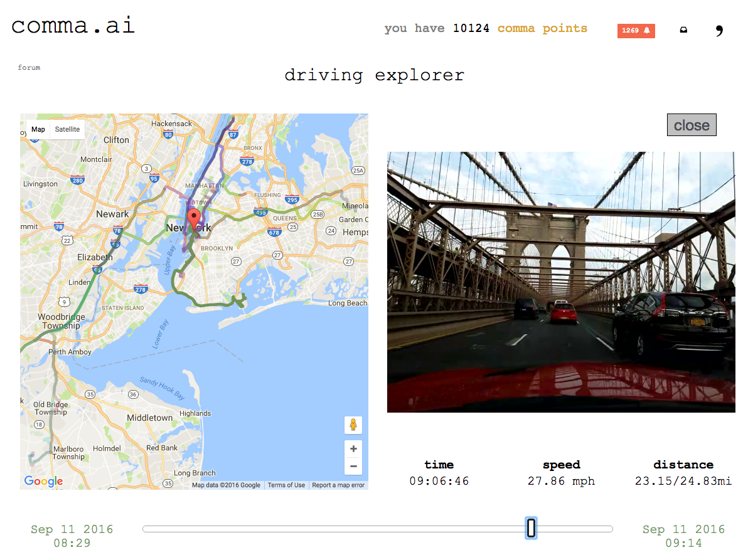The width and height of the screenshot is (748, 560).
Task: Click the inbox tray icon in header
Action: click(x=683, y=30)
